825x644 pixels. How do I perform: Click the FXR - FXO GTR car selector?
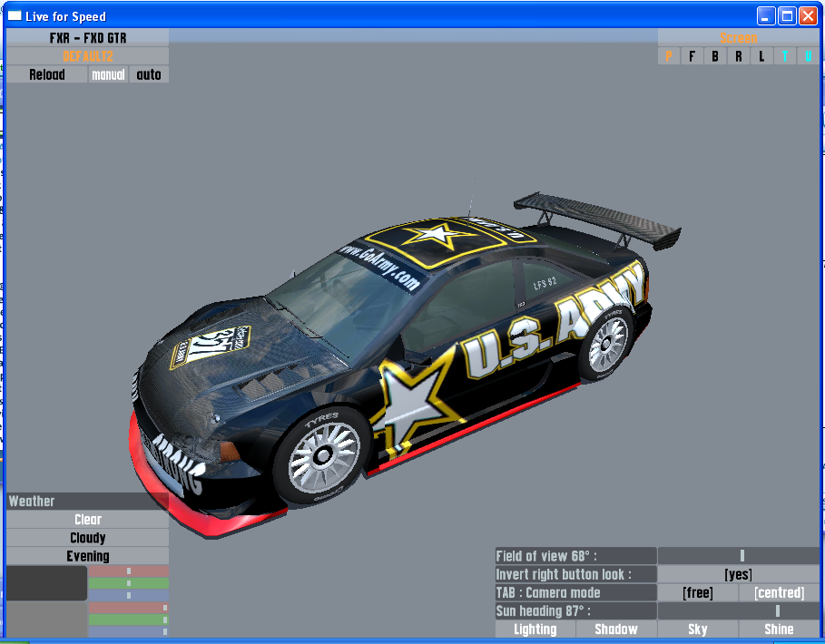click(x=87, y=38)
